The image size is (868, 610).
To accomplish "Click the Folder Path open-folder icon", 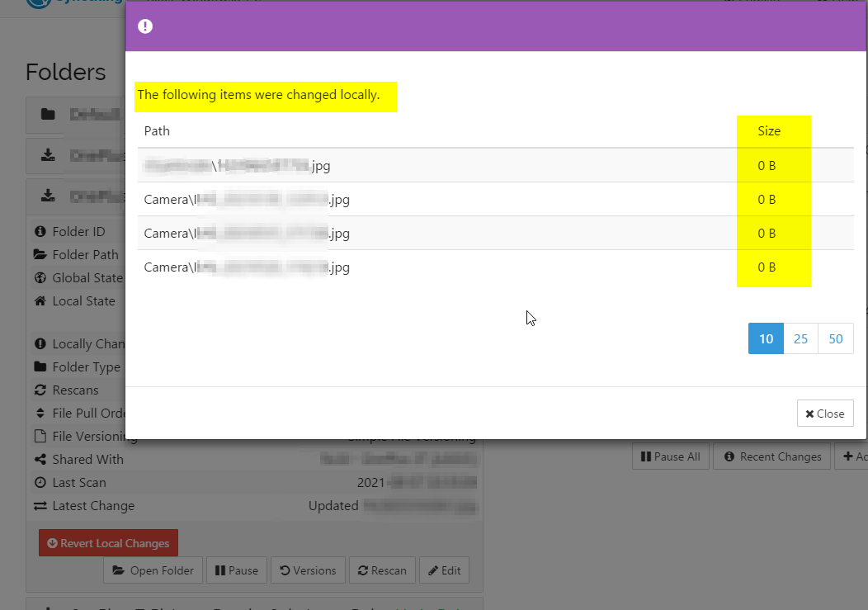I will 40,254.
